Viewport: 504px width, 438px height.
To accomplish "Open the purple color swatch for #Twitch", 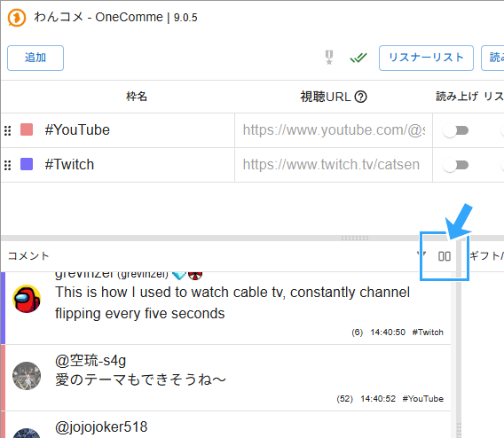I will click(x=27, y=164).
